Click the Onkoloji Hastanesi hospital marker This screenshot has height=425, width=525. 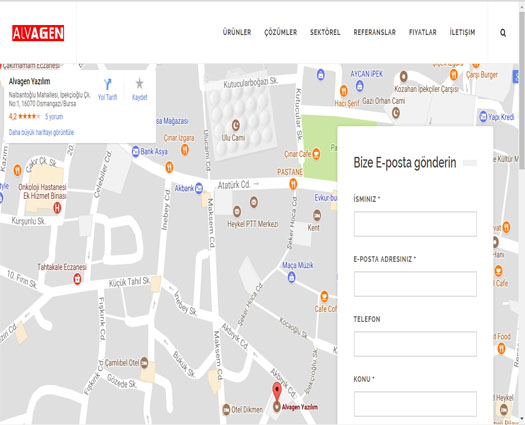[57, 208]
